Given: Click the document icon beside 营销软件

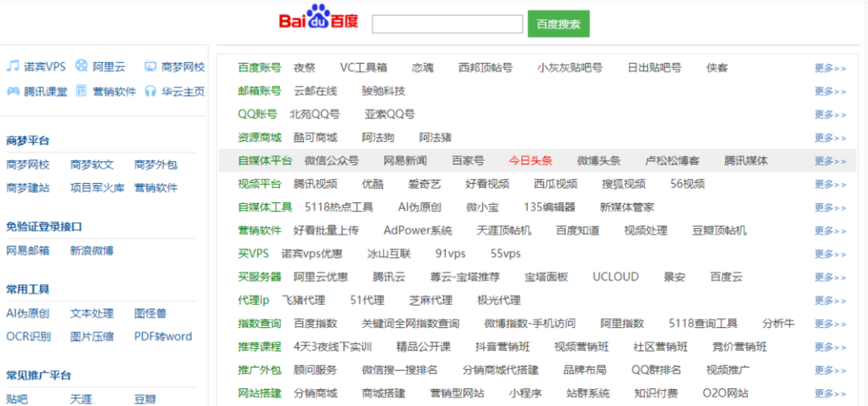Looking at the screenshot, I should [81, 91].
